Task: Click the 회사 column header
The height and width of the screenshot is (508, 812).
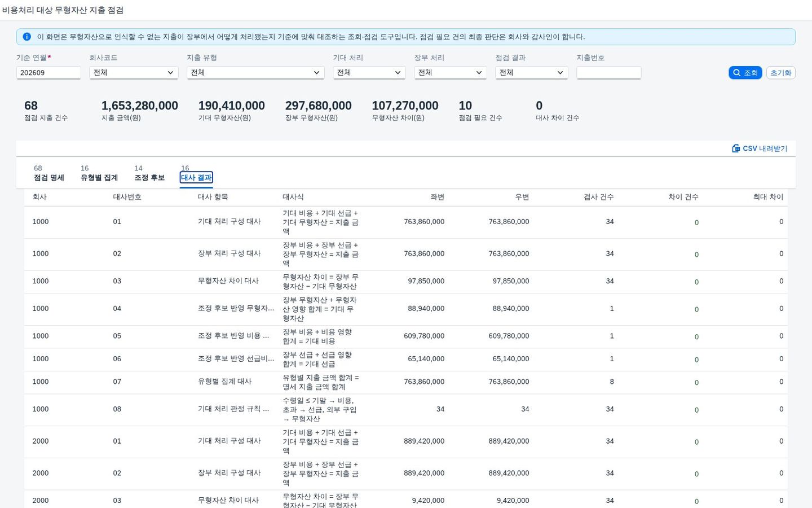Action: [39, 197]
